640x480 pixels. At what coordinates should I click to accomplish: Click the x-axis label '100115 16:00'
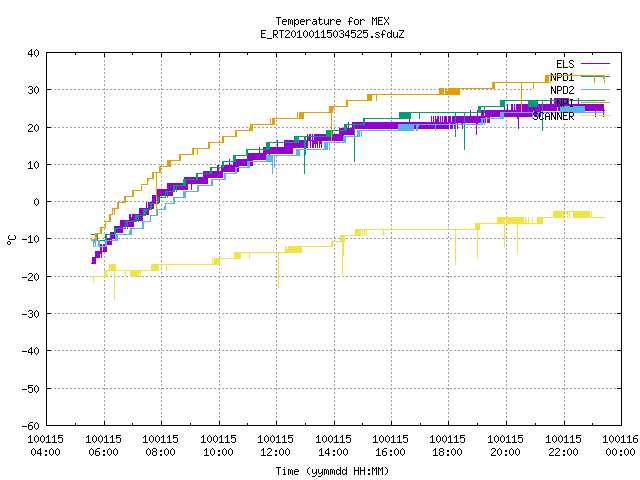(391, 446)
